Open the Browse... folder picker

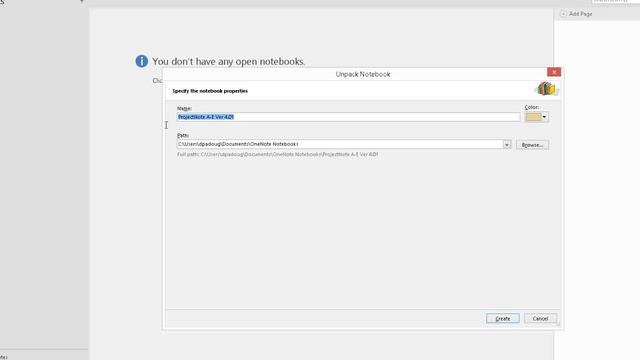[532, 145]
